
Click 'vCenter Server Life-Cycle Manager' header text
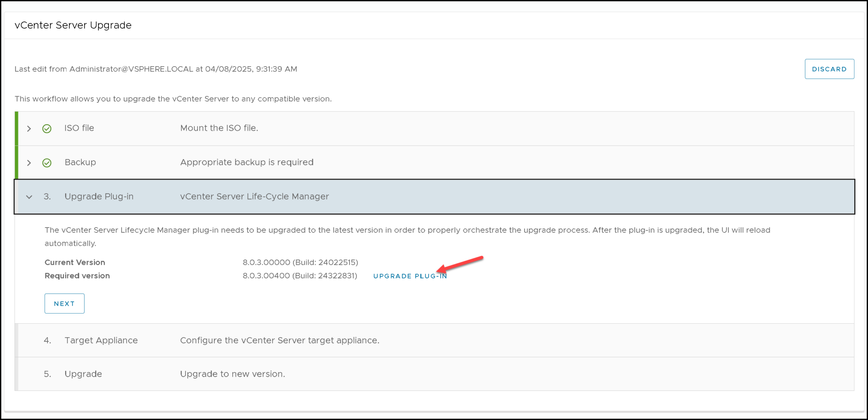[254, 196]
